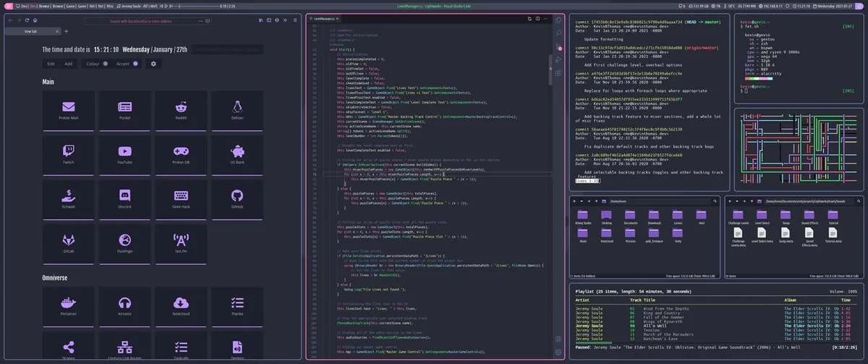Open VS Code editor more actions menu
Viewport: 868px width, 364px height.
(x=548, y=20)
